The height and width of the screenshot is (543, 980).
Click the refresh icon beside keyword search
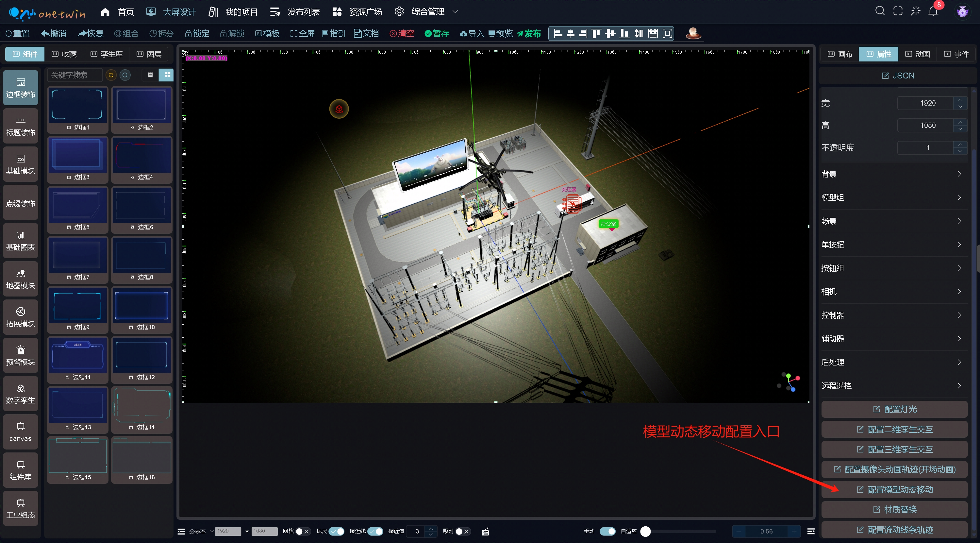(x=111, y=75)
